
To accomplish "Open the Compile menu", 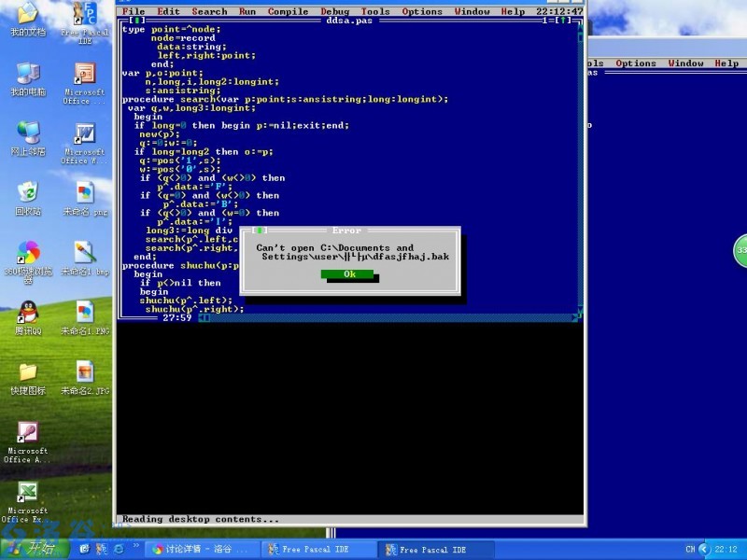I will click(288, 11).
